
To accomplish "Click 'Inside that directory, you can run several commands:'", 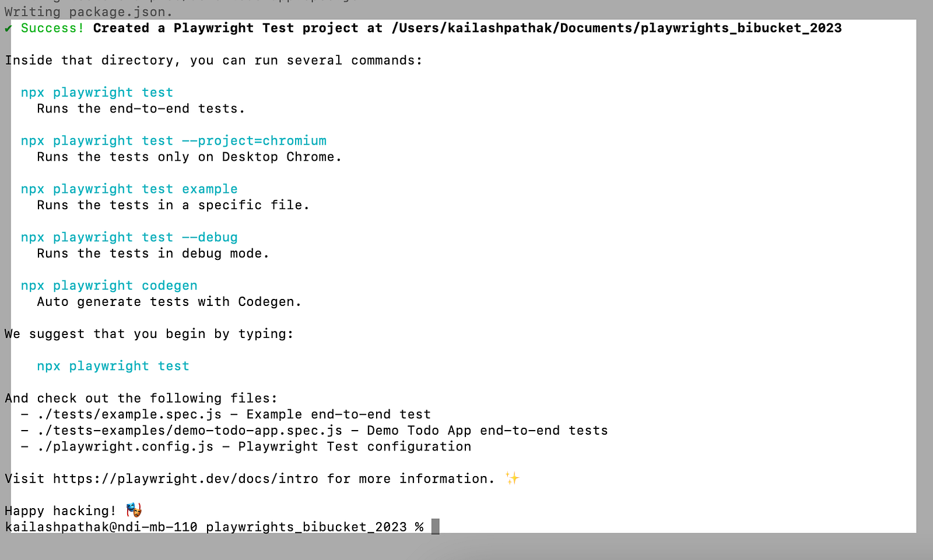I will point(213,61).
